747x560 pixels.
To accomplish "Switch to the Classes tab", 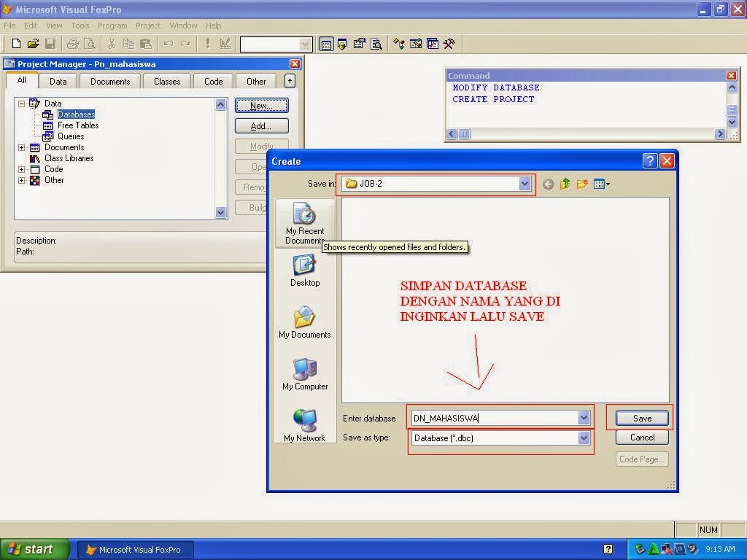I will point(166,81).
